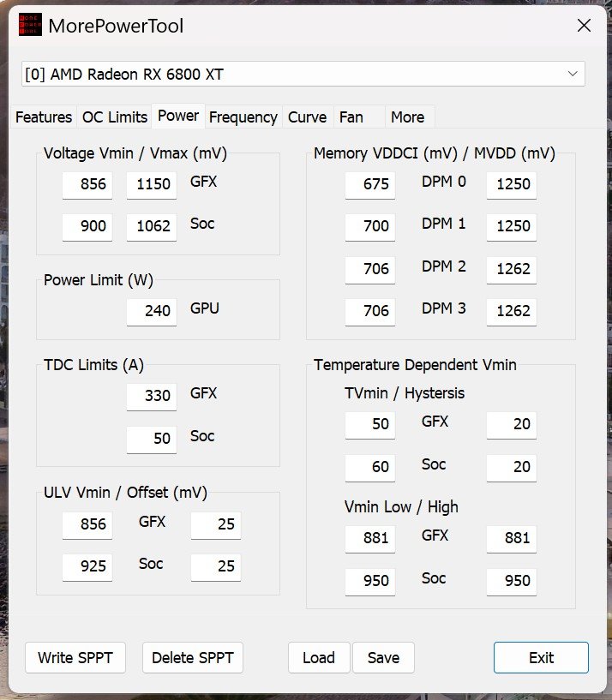612x700 pixels.
Task: Switch to the OC Limits tab
Action: [x=115, y=117]
